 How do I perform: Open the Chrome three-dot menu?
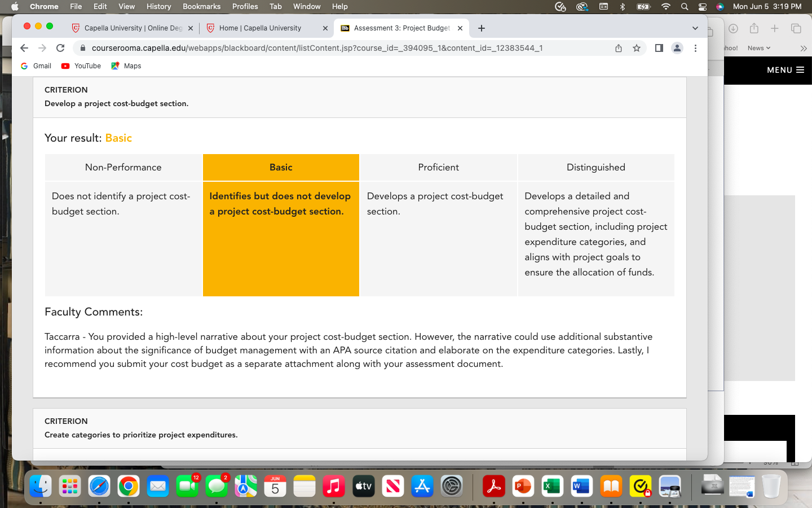695,48
